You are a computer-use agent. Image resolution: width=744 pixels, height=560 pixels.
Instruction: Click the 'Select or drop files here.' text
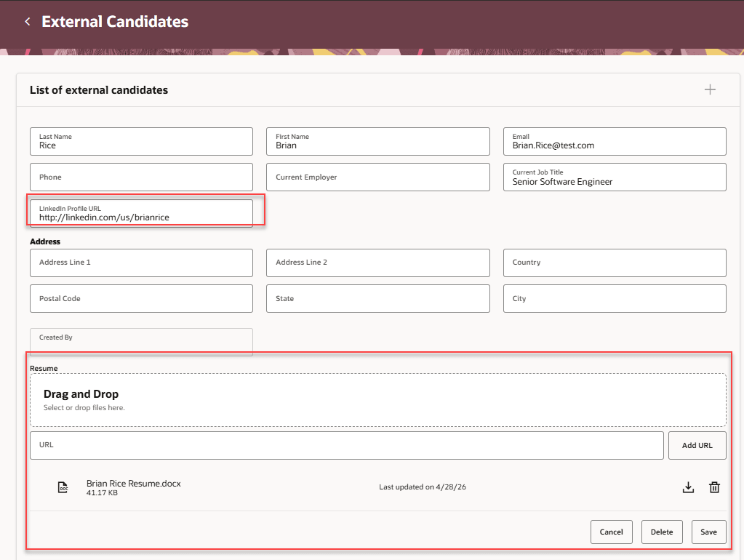84,408
